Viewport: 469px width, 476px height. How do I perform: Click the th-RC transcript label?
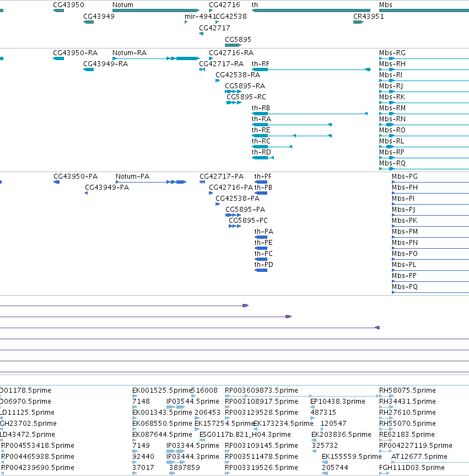(261, 141)
